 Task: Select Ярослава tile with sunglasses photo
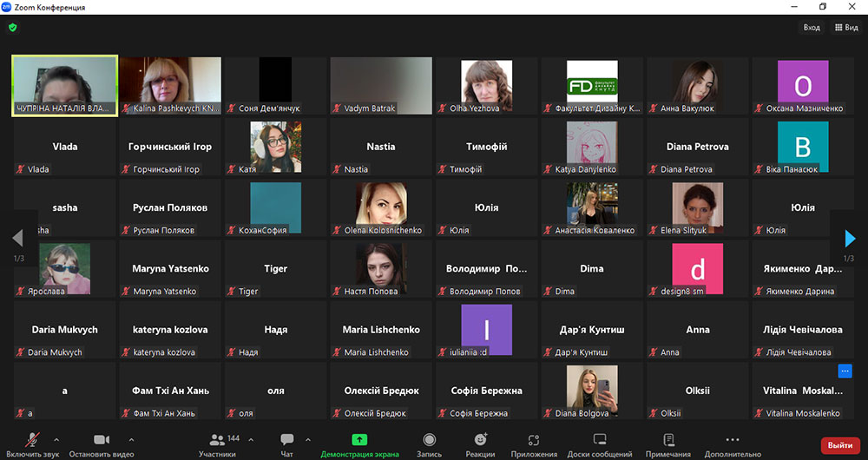pos(65,268)
